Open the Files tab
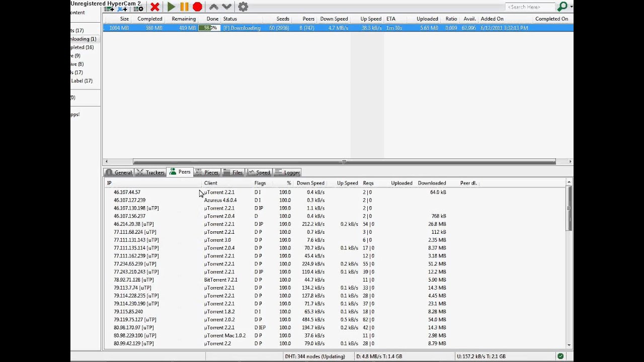Screen dimensions: 644x362 (233, 172)
